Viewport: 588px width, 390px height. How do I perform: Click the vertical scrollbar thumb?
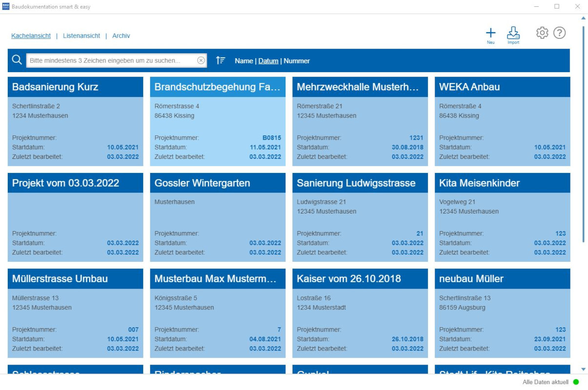(583, 134)
